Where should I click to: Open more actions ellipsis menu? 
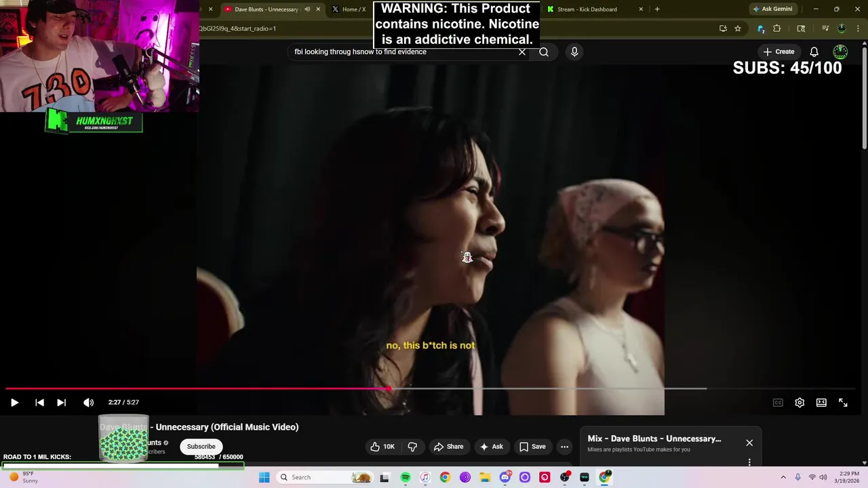[x=564, y=447]
